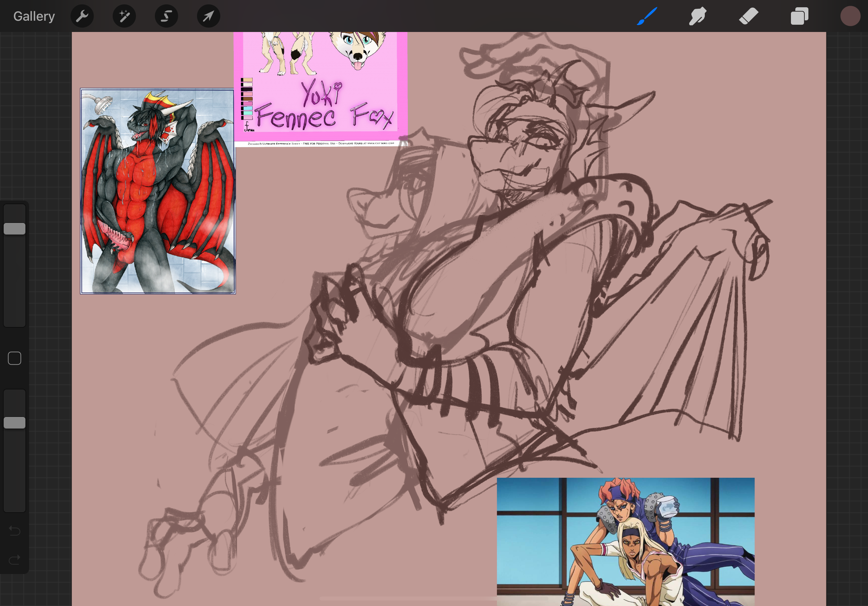Select the Brush paint tool
Screen dimensions: 868x606
(x=647, y=16)
